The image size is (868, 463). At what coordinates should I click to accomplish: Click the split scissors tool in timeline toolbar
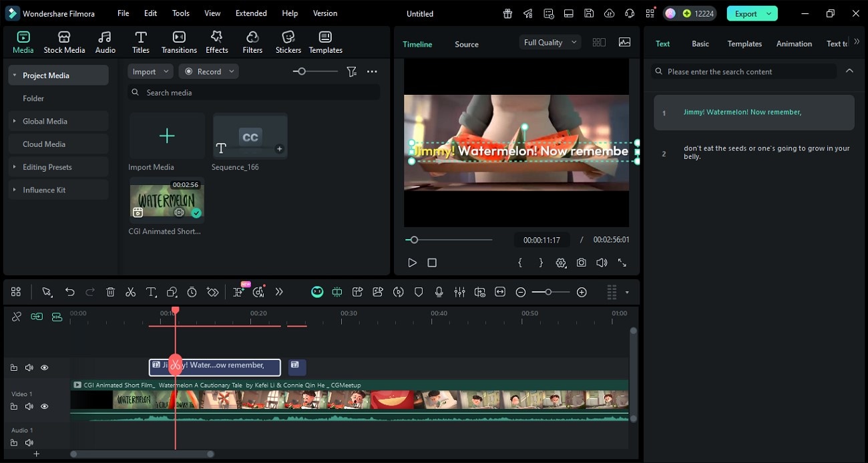click(131, 292)
